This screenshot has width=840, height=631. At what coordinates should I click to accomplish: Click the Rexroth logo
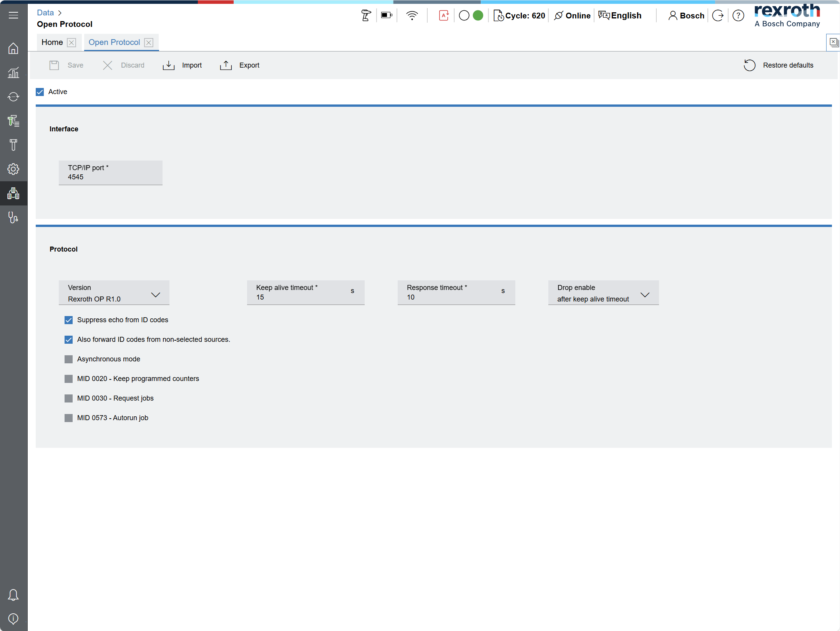pos(787,16)
